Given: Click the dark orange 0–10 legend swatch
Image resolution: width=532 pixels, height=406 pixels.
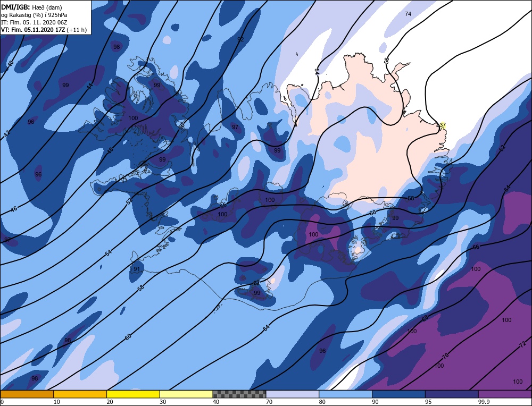Looking at the screenshot, I should (x=27, y=394).
